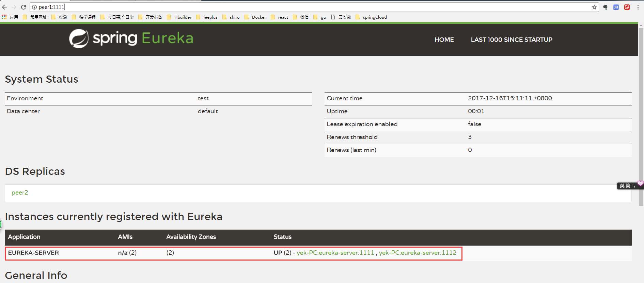Click the DS Replicas heading
Viewport: 644px width, 283px height.
[x=35, y=171]
